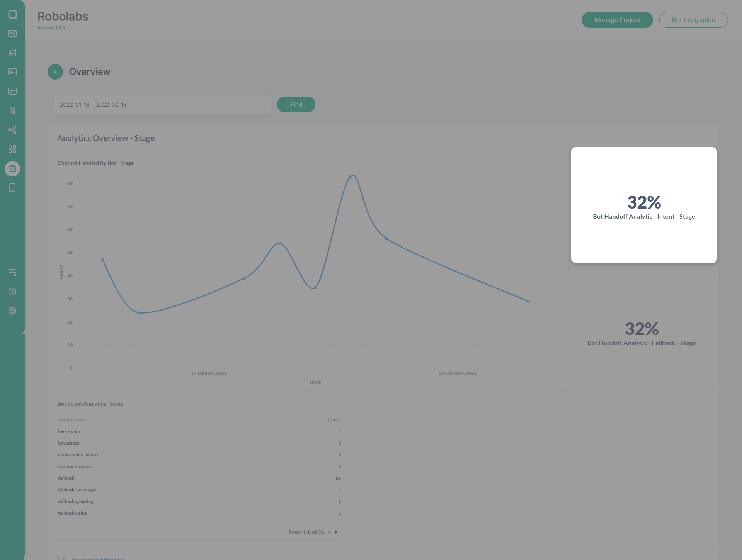
Task: Click the Bot Integration button
Action: (x=693, y=20)
